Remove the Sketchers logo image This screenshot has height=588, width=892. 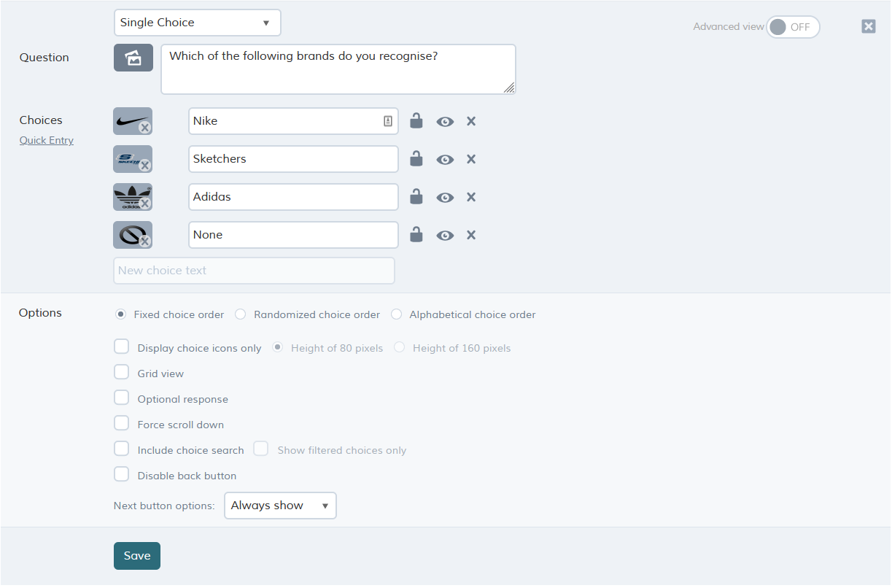pyautogui.click(x=145, y=166)
